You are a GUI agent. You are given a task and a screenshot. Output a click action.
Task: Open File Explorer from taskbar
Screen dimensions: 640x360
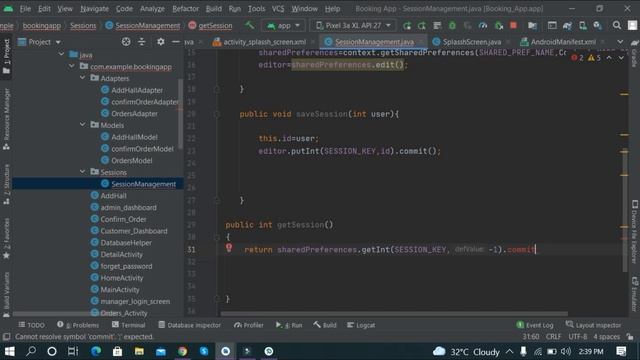[x=139, y=351]
